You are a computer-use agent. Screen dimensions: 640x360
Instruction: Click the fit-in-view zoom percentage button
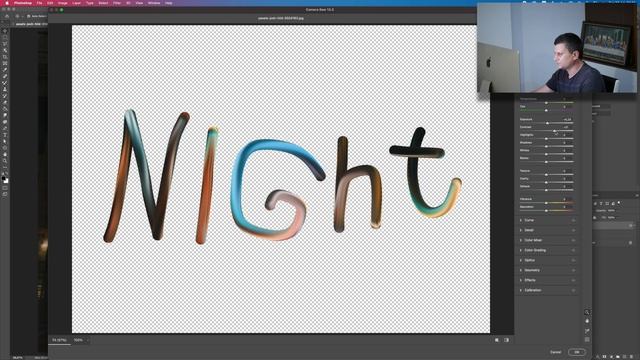tap(59, 340)
